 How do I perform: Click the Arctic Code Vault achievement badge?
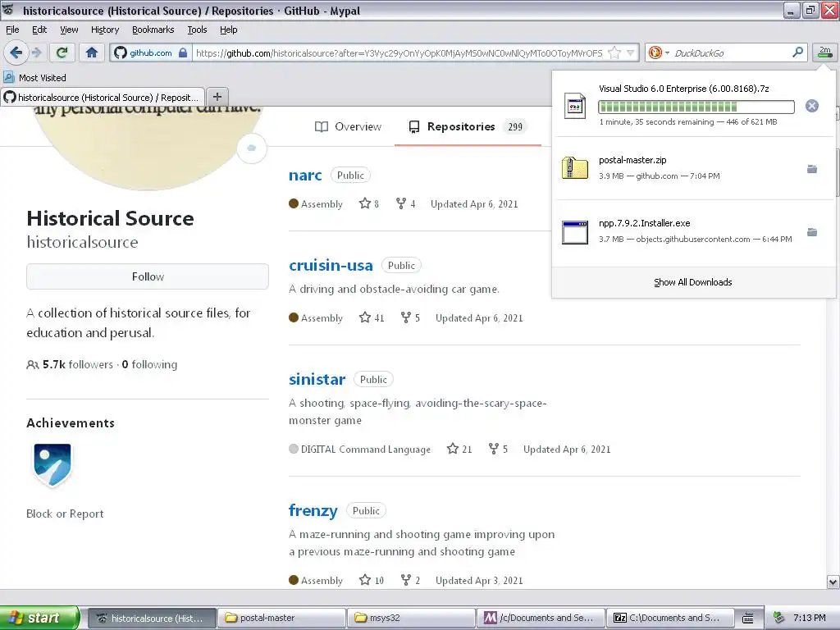tap(52, 465)
